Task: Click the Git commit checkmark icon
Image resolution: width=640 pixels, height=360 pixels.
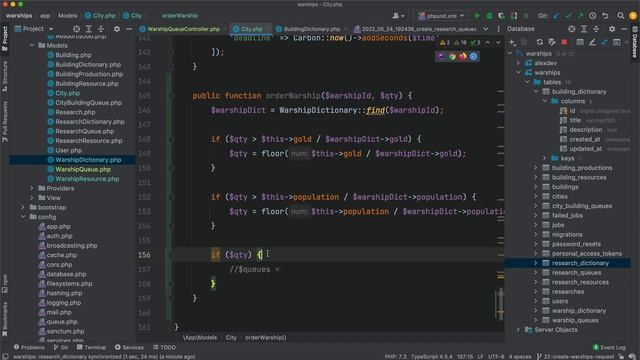Action: [x=568, y=16]
